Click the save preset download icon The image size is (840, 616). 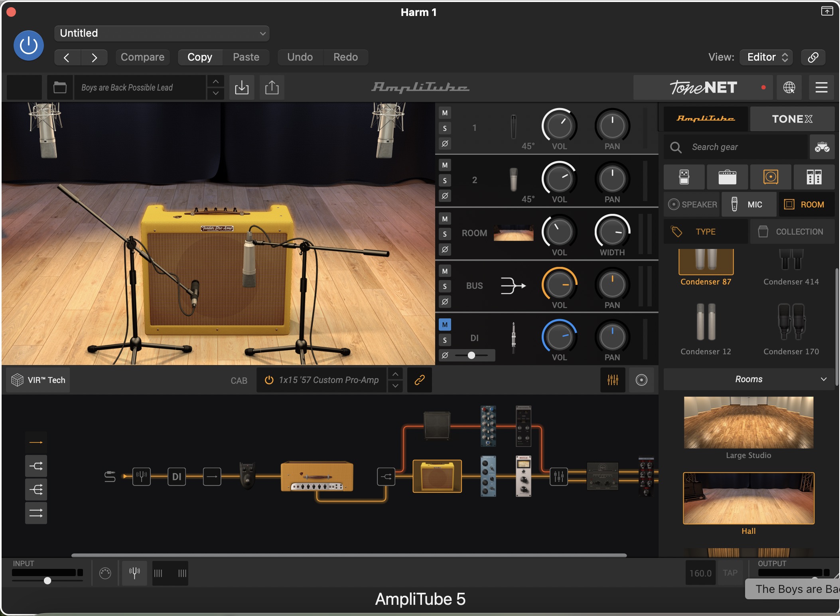pos(242,87)
